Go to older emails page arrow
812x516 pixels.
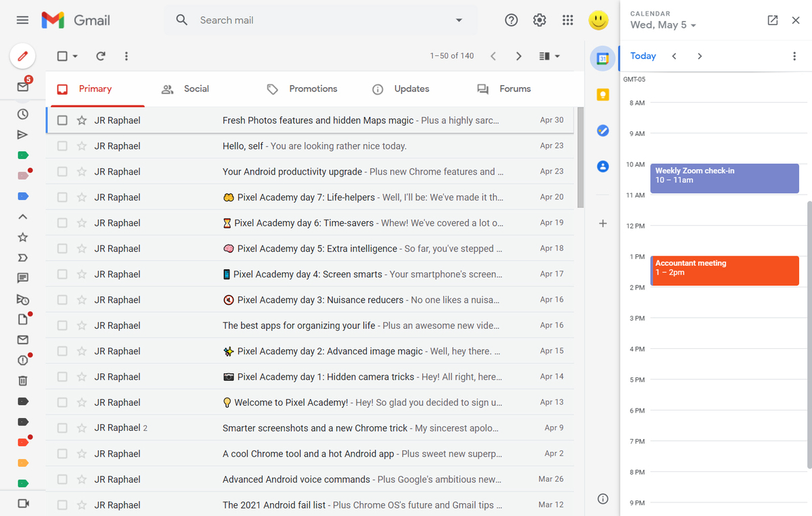click(519, 56)
